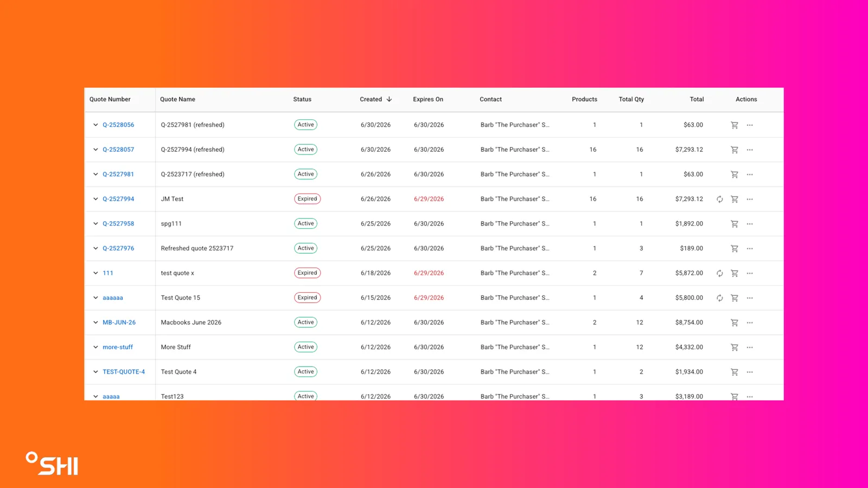The image size is (868, 488).
Task: Expand row Q-2528057
Action: pyautogui.click(x=95, y=150)
